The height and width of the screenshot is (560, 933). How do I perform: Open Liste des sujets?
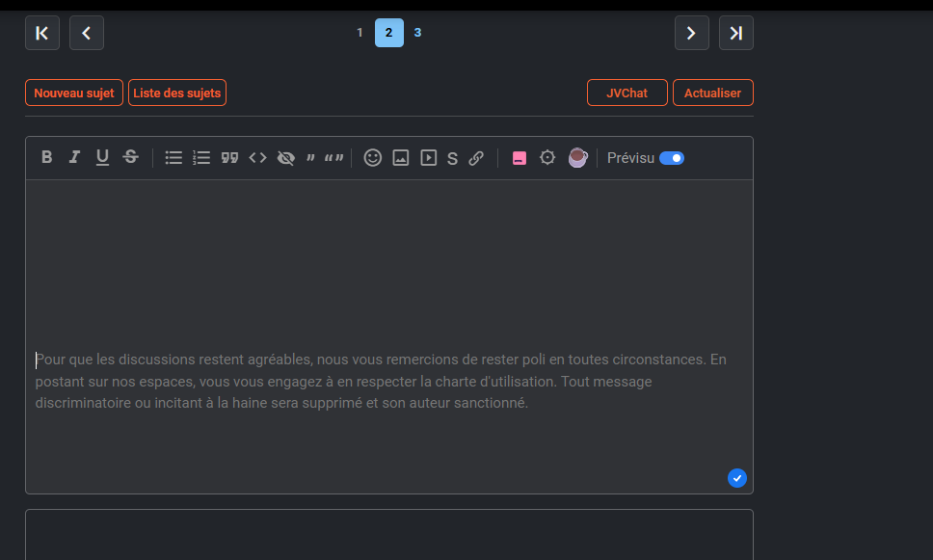(x=177, y=93)
